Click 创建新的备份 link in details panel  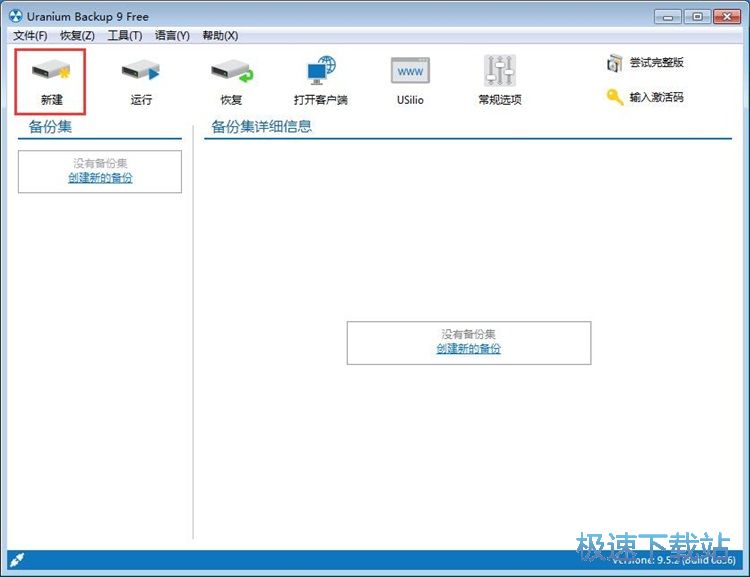[x=468, y=349]
